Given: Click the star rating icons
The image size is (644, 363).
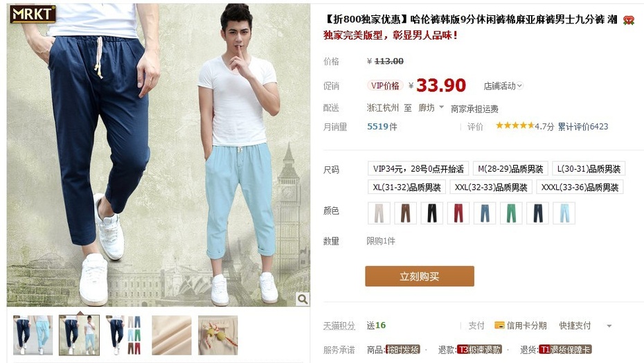Looking at the screenshot, I should tap(515, 125).
